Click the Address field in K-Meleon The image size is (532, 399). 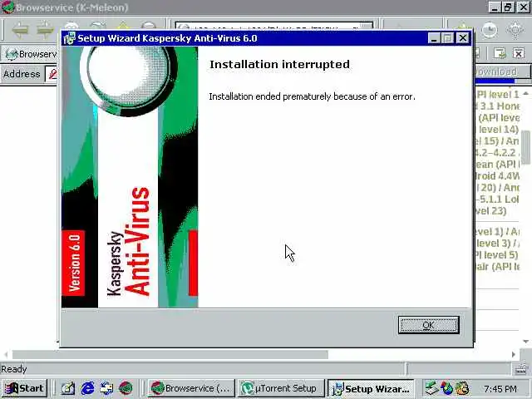(x=52, y=74)
